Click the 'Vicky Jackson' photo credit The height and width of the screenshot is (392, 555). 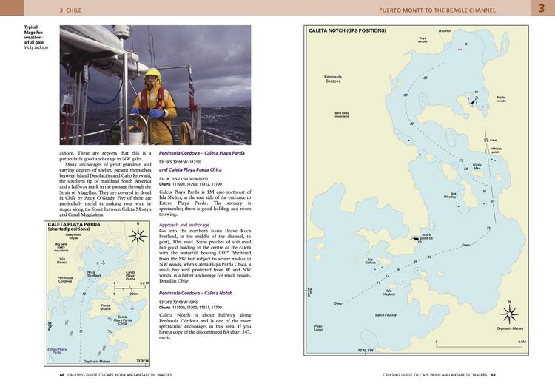point(36,47)
